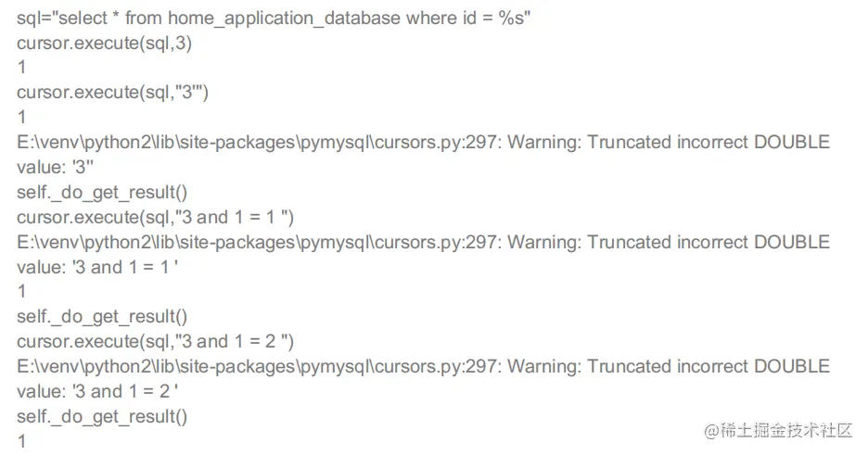Click the cursor.execute(sql,3) line
This screenshot has width=868, height=455.
tap(104, 43)
